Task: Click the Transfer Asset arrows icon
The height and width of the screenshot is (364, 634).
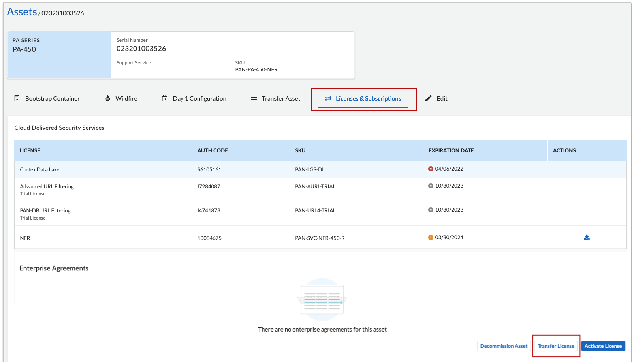Action: [x=254, y=98]
